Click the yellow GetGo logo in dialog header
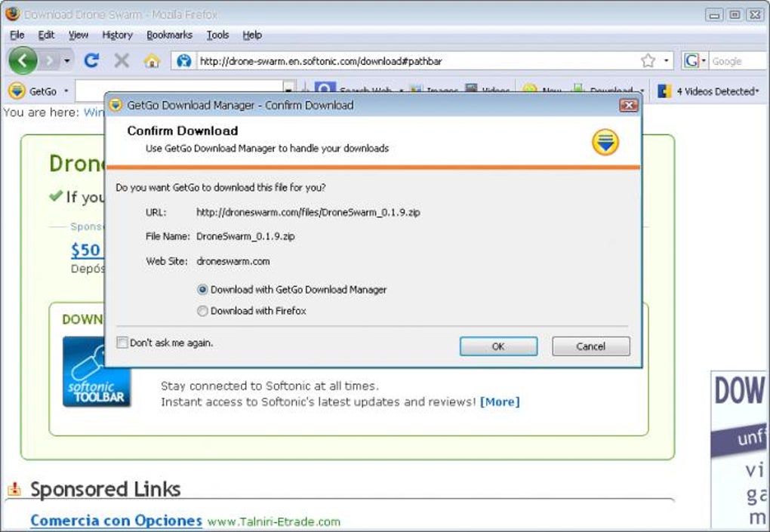Screen dimensions: 770x532 [x=605, y=143]
